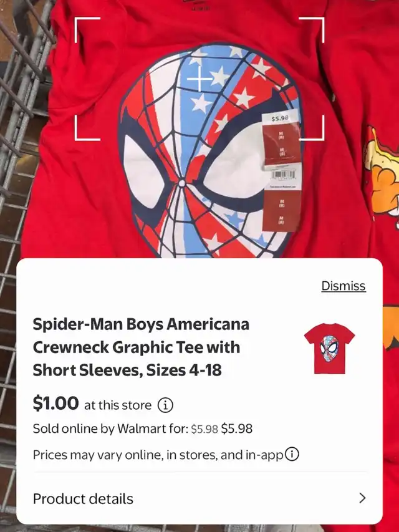The height and width of the screenshot is (532, 399).
Task: Tap the "Prices may vary online" notice
Action: (x=158, y=455)
